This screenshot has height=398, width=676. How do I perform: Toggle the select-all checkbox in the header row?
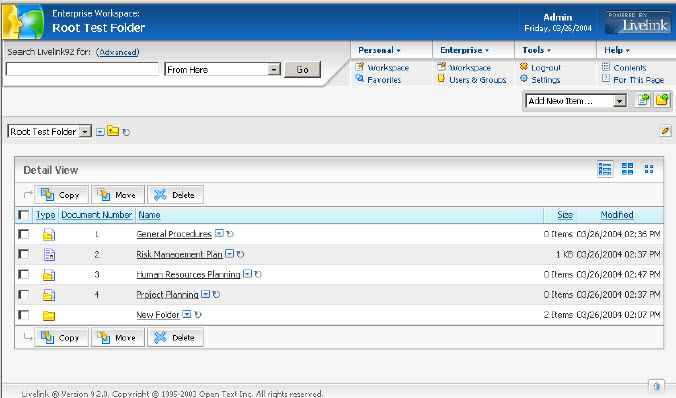24,215
